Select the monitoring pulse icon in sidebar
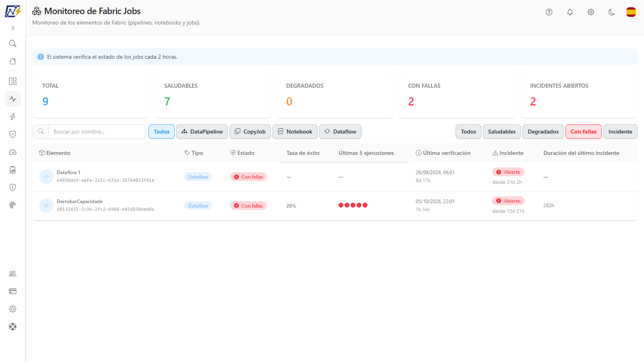644x362 pixels. click(x=13, y=99)
